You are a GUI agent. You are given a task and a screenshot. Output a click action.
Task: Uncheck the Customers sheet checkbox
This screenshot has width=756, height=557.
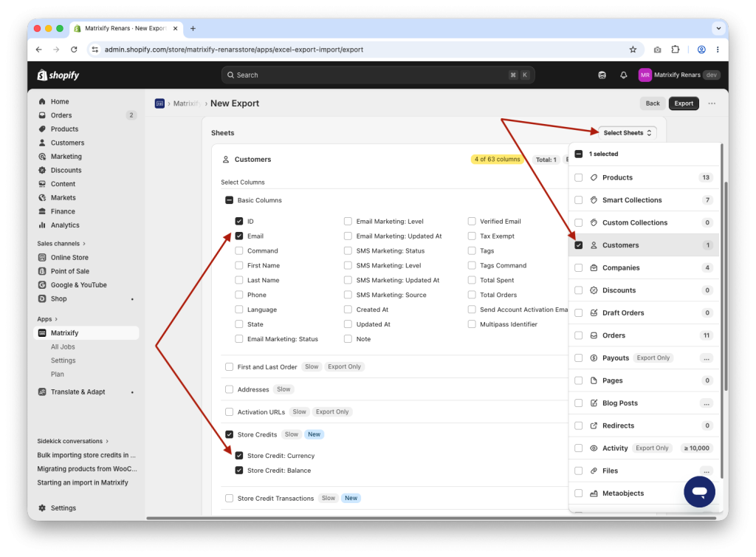(x=579, y=245)
